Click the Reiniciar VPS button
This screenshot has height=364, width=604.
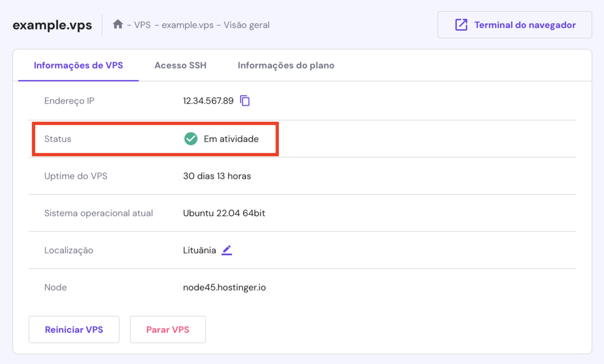(74, 329)
